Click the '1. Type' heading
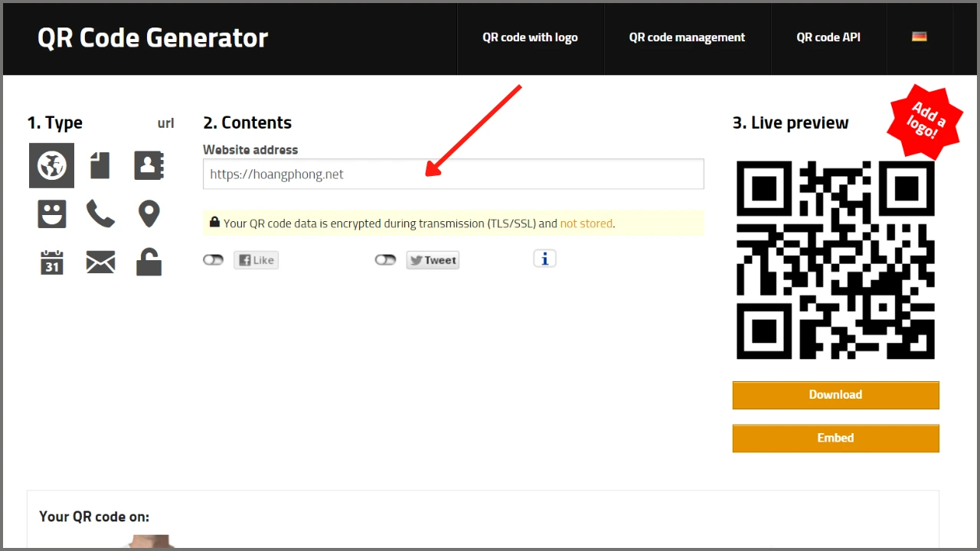This screenshot has width=980, height=551. [55, 123]
